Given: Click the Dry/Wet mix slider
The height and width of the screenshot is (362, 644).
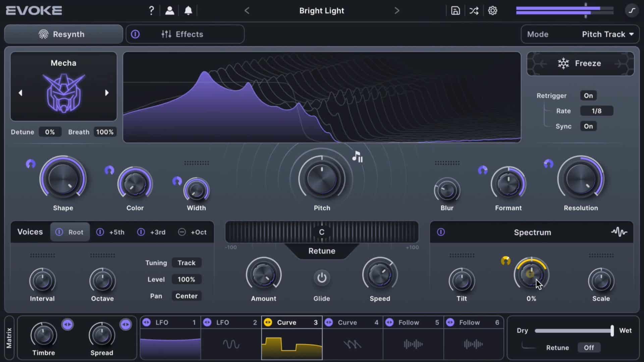Looking at the screenshot, I should click(x=574, y=331).
